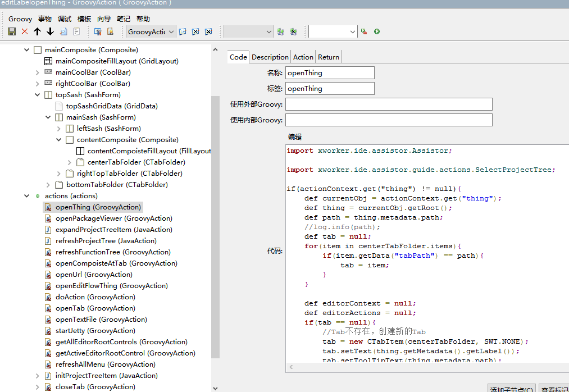Click the green circular run icon
Image resolution: width=569 pixels, height=392 pixels.
coord(377,31)
